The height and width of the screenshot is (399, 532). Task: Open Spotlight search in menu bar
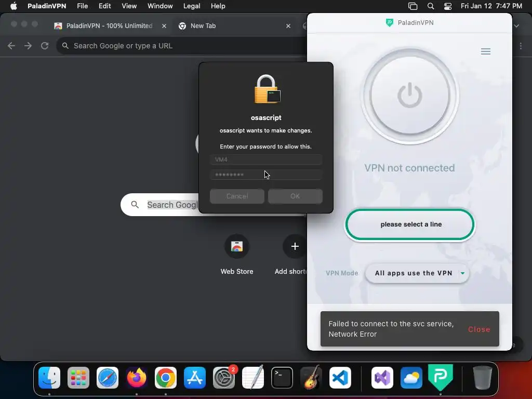point(431,6)
